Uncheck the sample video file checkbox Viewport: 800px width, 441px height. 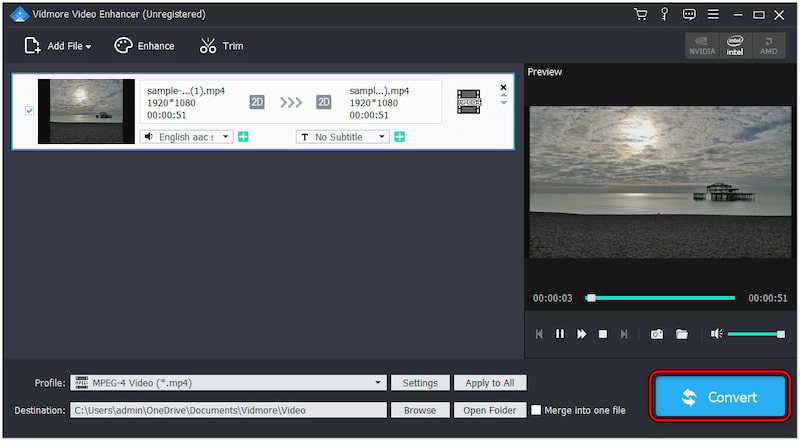click(29, 111)
